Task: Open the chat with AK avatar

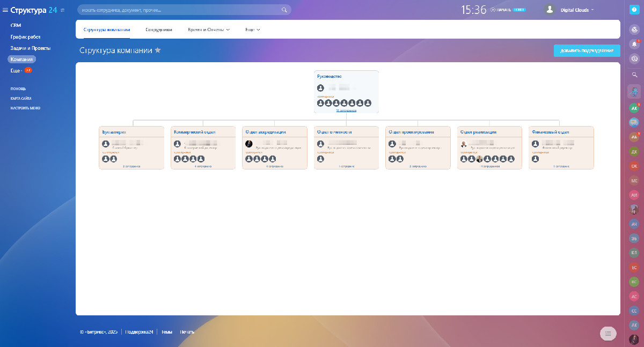Action: 634,108
